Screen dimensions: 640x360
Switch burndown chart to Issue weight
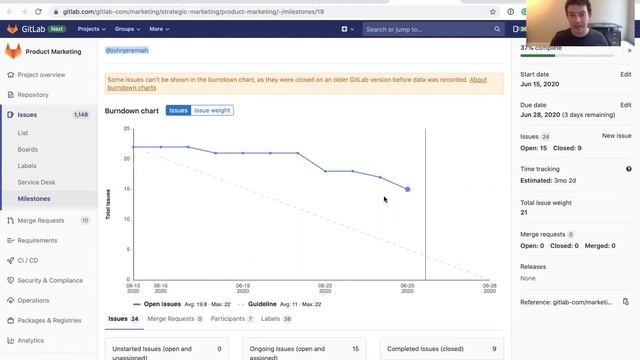tap(212, 110)
